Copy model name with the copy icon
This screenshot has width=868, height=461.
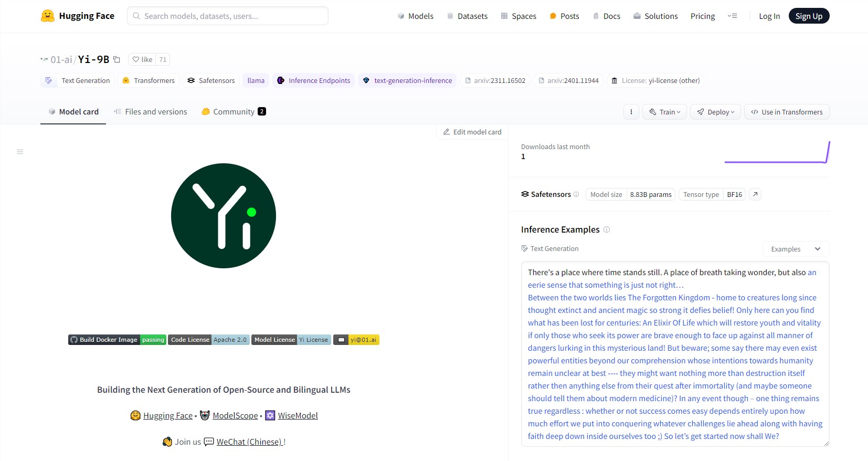pyautogui.click(x=117, y=59)
